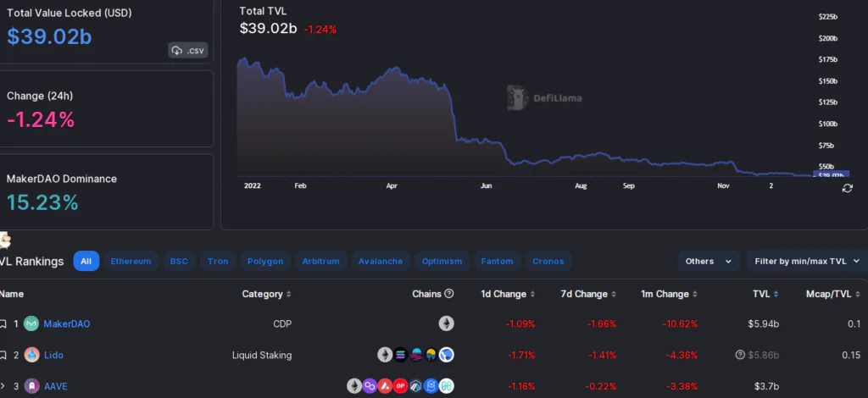Open the MakerDAO protocol link

[x=67, y=324]
